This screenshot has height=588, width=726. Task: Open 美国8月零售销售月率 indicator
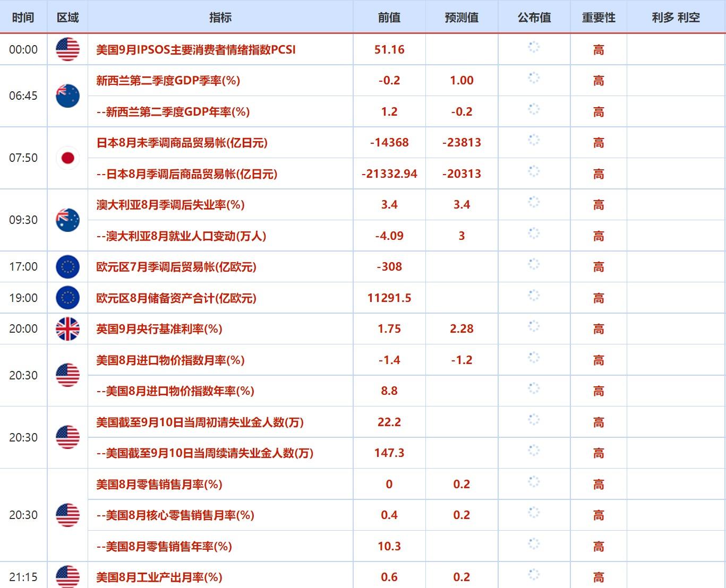159,484
